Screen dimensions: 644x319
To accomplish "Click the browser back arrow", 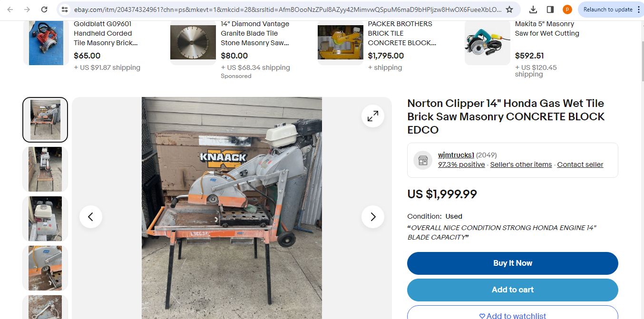I will (x=10, y=10).
